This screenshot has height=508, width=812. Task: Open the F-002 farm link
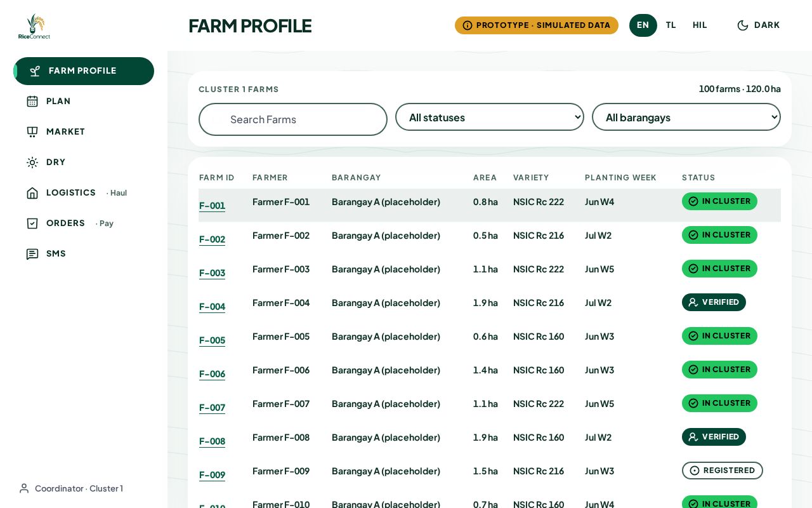(x=212, y=239)
